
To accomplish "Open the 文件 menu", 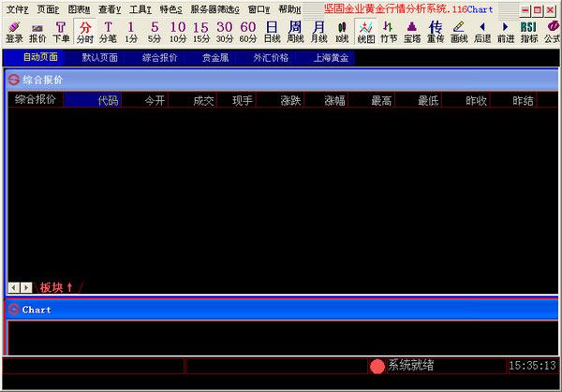I will [x=17, y=8].
